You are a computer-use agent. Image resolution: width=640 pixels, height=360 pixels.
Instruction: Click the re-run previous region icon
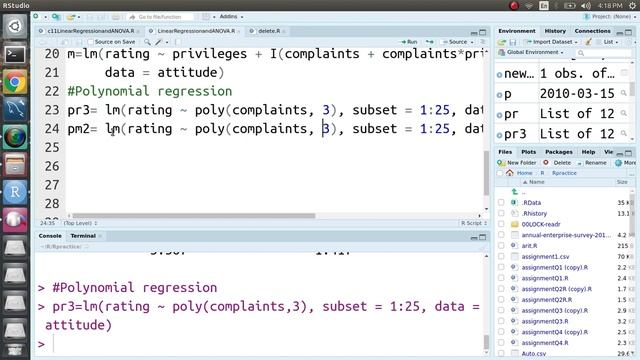pos(429,42)
